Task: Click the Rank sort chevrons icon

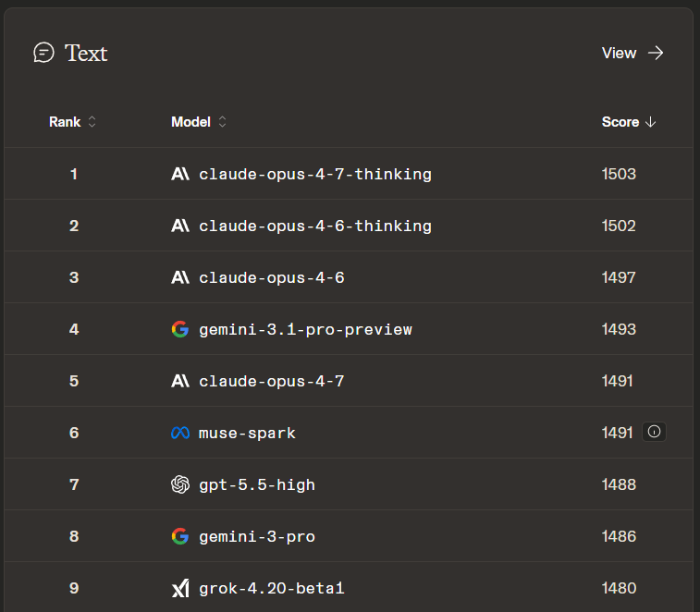Action: [92, 122]
